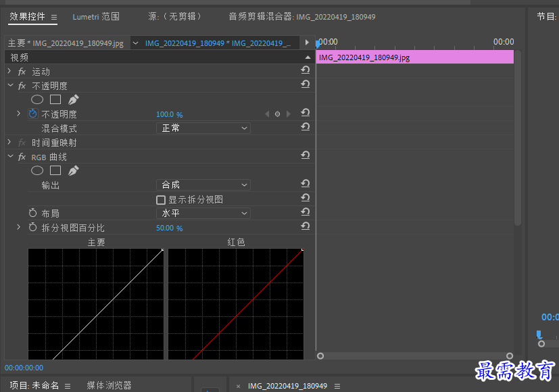Reset the 显示拆分视图 parameter
Viewport: 559px width, 392px height.
point(305,198)
